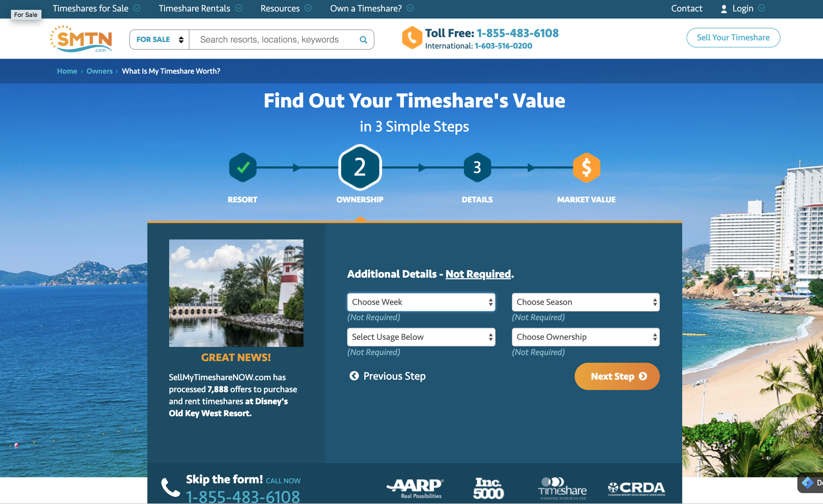The width and height of the screenshot is (823, 504).
Task: Click the RESORT step label
Action: (243, 200)
